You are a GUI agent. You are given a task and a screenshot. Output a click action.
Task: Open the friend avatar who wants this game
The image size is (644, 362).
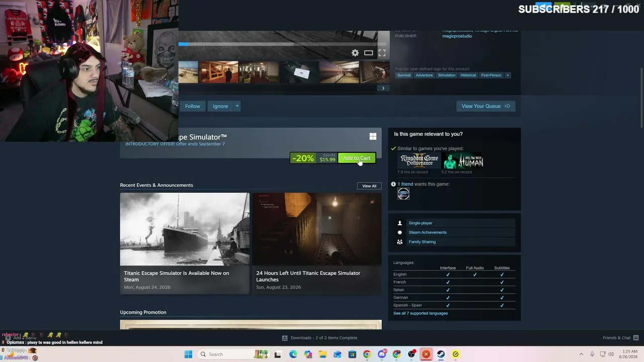(x=404, y=194)
